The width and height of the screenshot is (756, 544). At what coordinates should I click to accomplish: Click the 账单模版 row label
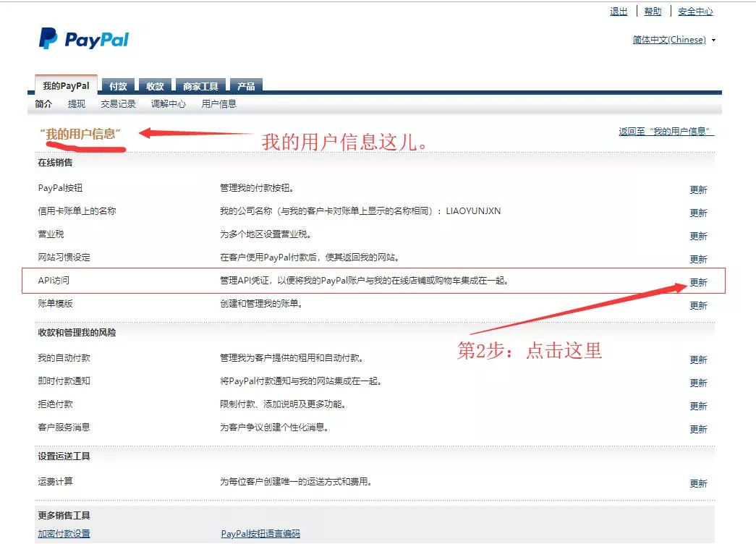[56, 303]
